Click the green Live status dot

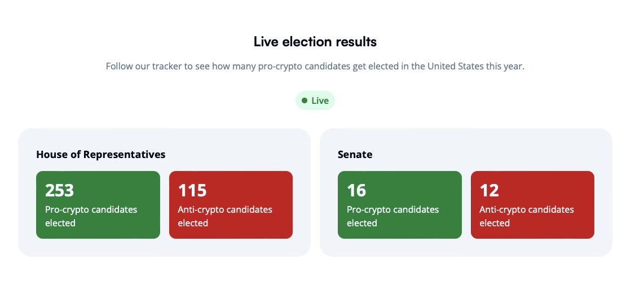[x=305, y=100]
